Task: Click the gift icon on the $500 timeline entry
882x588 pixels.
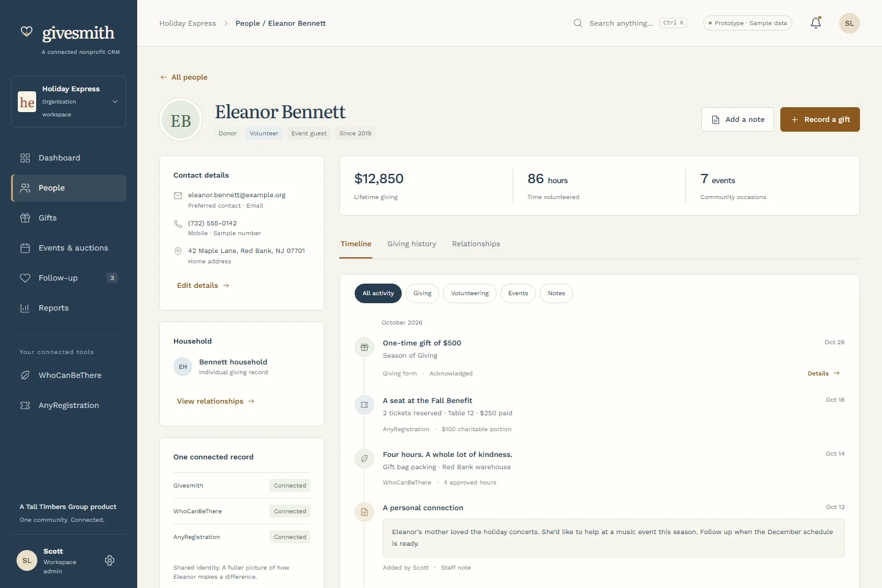Action: click(x=364, y=347)
